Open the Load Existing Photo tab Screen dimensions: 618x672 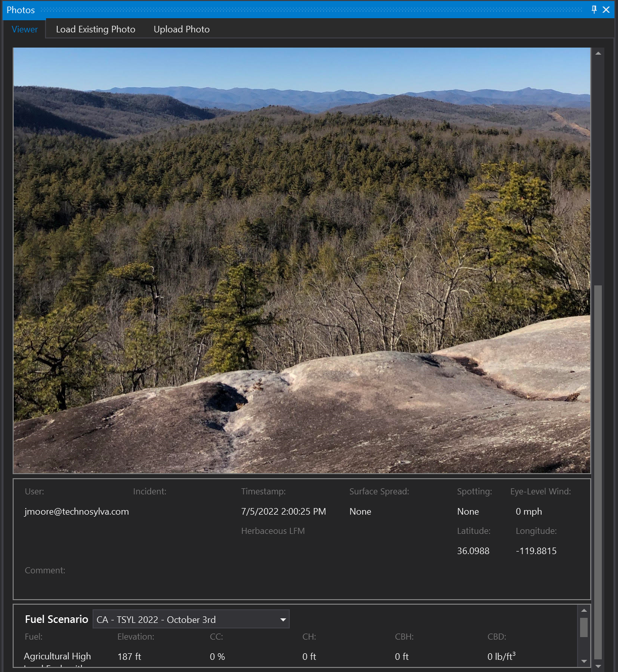tap(96, 29)
